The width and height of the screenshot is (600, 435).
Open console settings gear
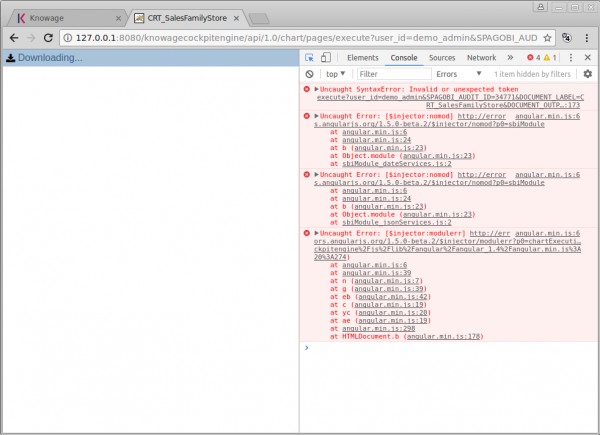point(588,74)
